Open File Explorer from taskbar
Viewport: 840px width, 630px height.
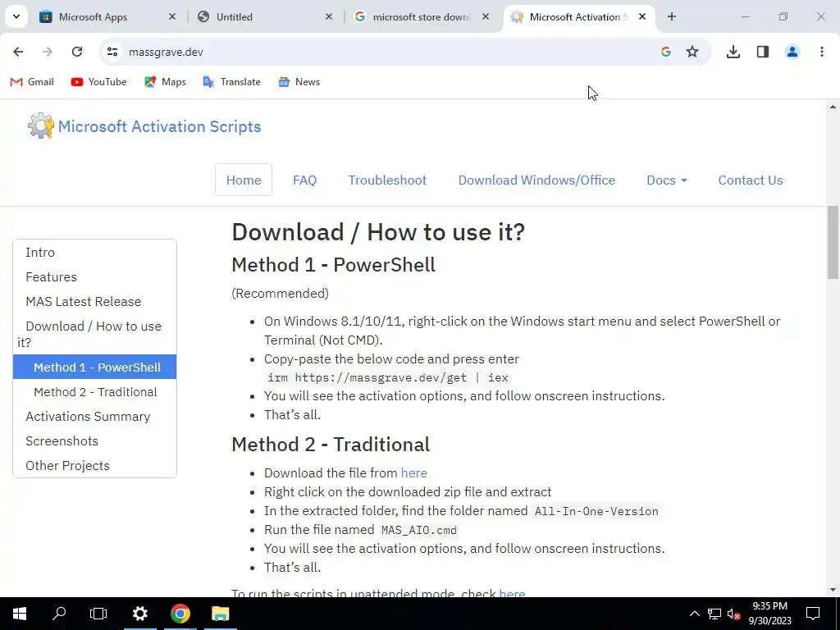pyautogui.click(x=220, y=614)
